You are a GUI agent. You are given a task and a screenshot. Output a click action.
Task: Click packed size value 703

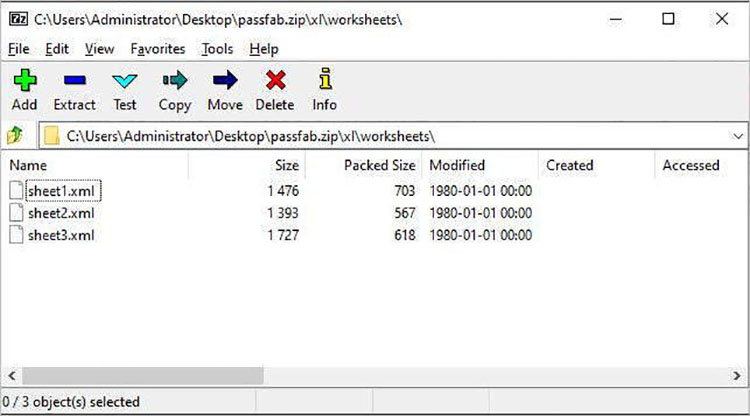click(x=405, y=191)
